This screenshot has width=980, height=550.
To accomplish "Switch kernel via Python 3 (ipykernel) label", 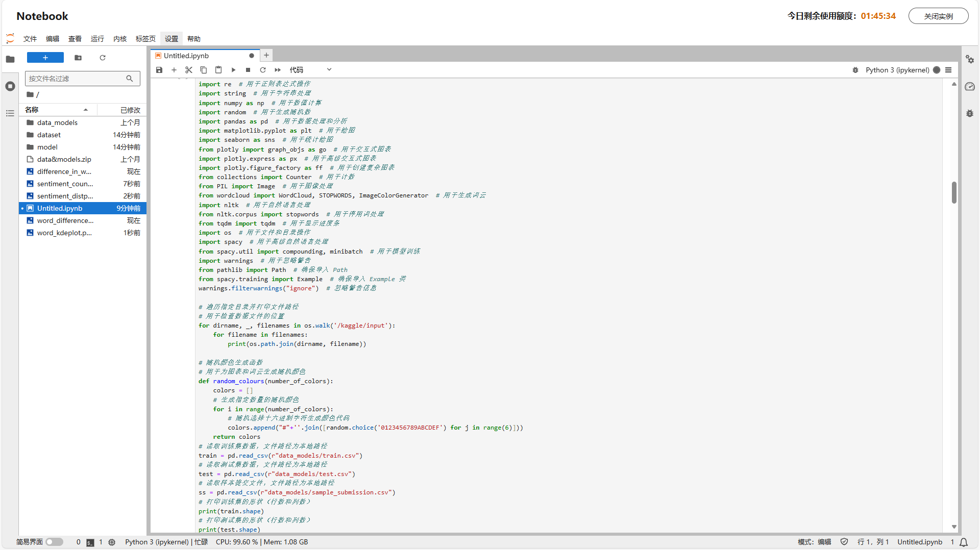I will 897,70.
